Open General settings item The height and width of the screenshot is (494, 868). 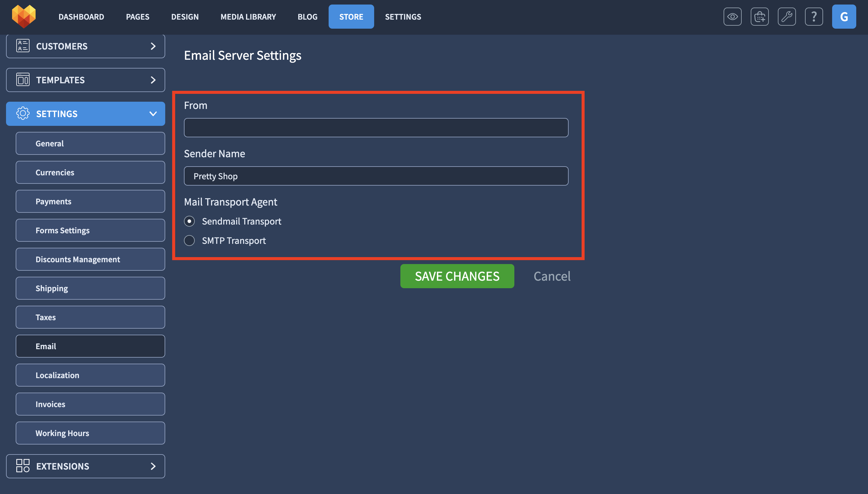pos(90,144)
